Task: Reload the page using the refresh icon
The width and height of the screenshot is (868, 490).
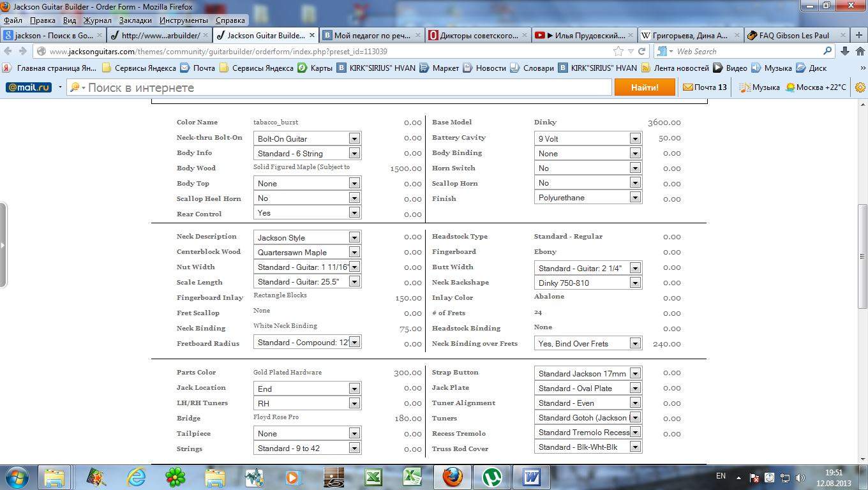Action: tap(642, 52)
